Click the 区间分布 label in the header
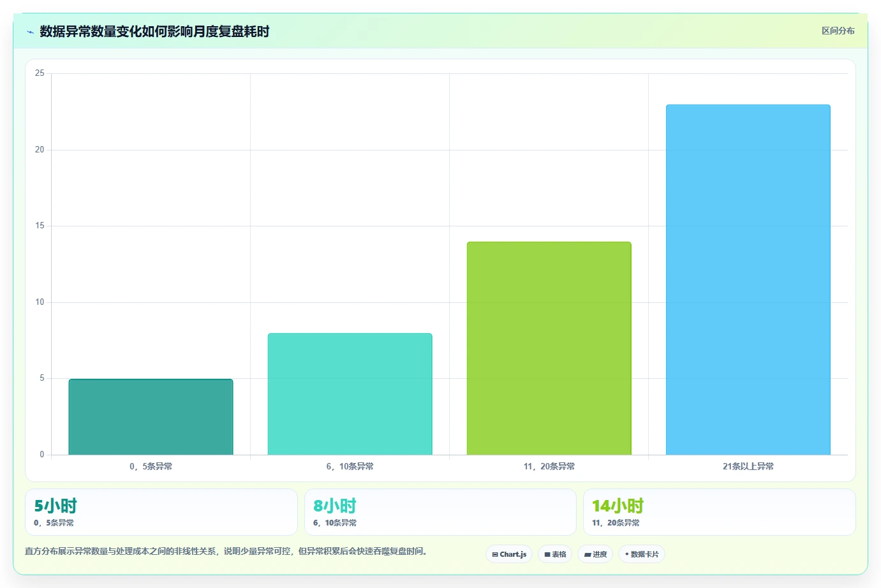 pyautogui.click(x=838, y=31)
